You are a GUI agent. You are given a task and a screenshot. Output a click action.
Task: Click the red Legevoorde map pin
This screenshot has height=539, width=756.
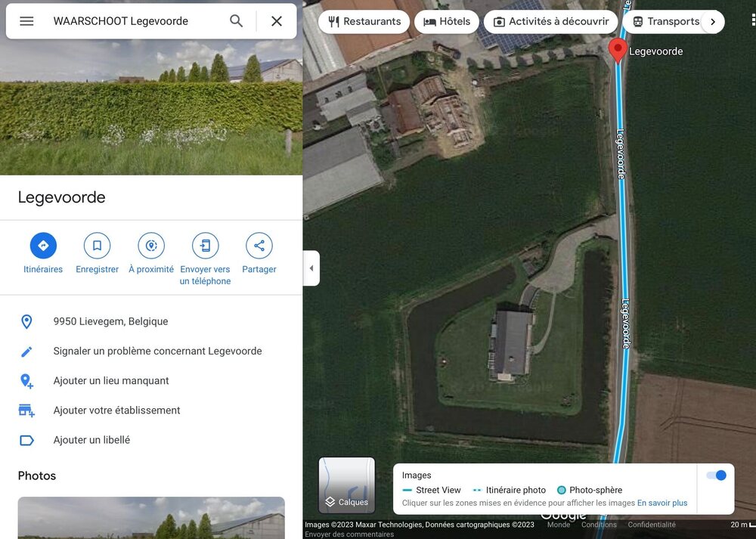[x=618, y=50]
